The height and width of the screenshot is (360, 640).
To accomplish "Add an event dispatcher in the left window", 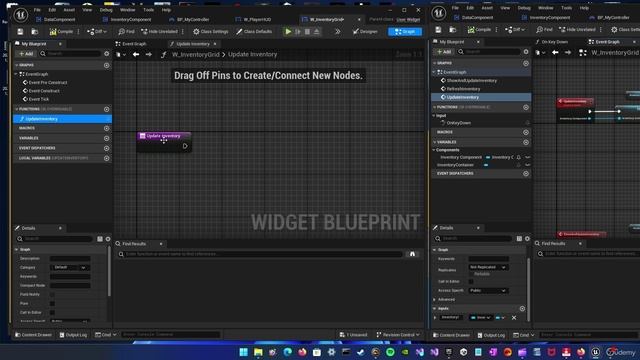I will [x=107, y=148].
